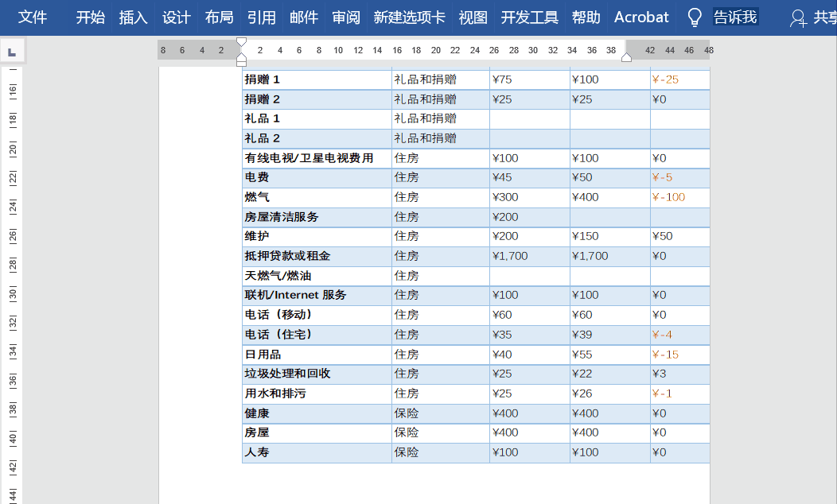Click the cell 日用品
This screenshot has width=837, height=504.
317,355
